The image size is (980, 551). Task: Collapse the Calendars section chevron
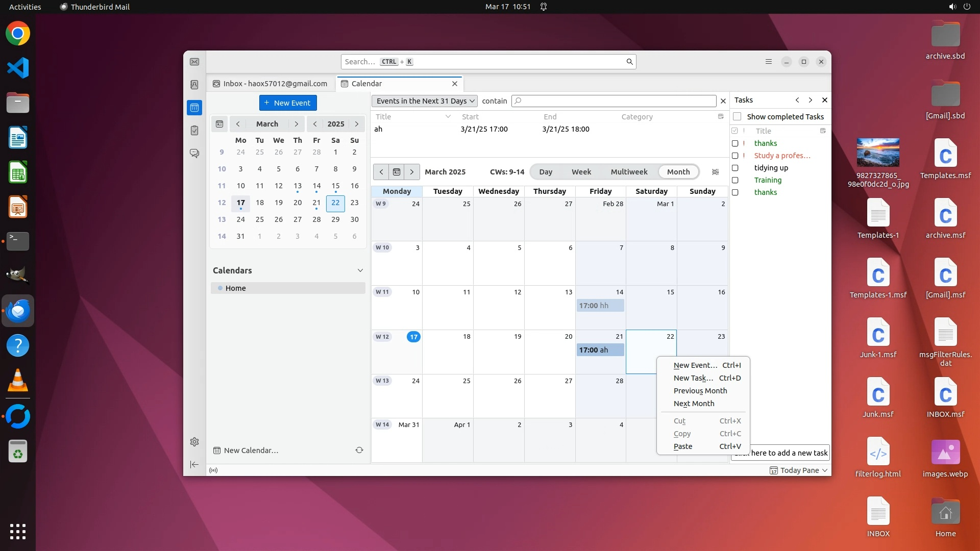pyautogui.click(x=360, y=270)
